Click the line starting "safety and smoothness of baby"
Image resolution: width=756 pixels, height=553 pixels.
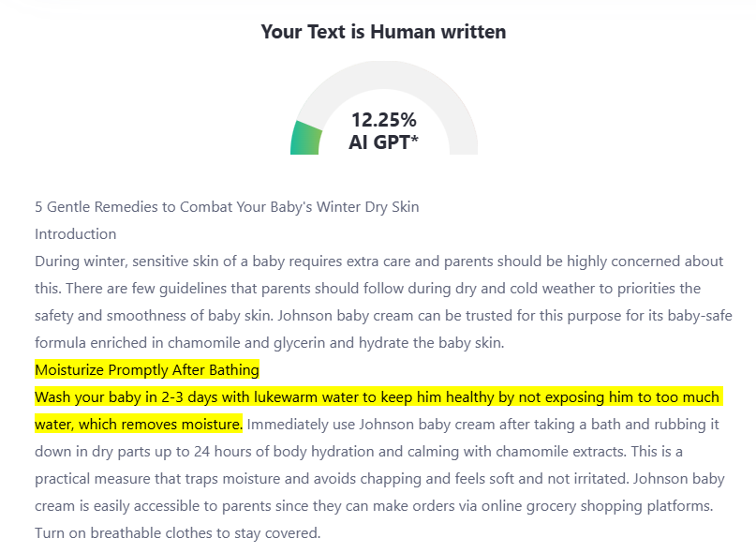(383, 315)
